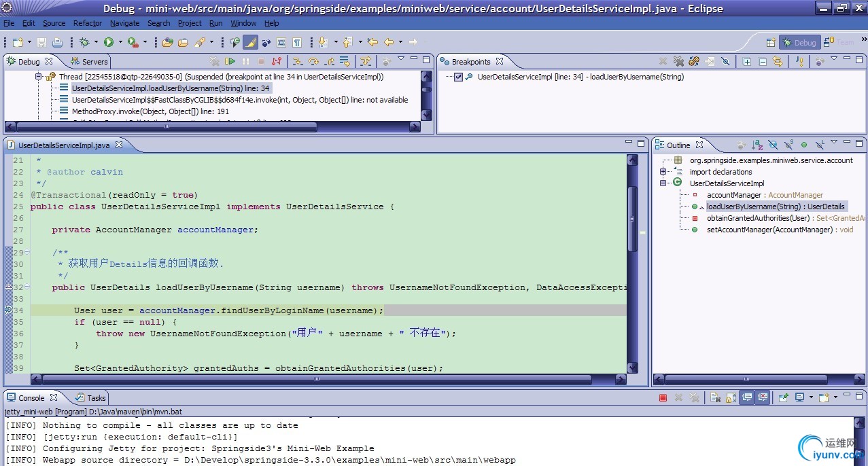This screenshot has width=868, height=466.
Task: Click Show Whitespace Characters pilcrow icon
Action: click(x=296, y=42)
